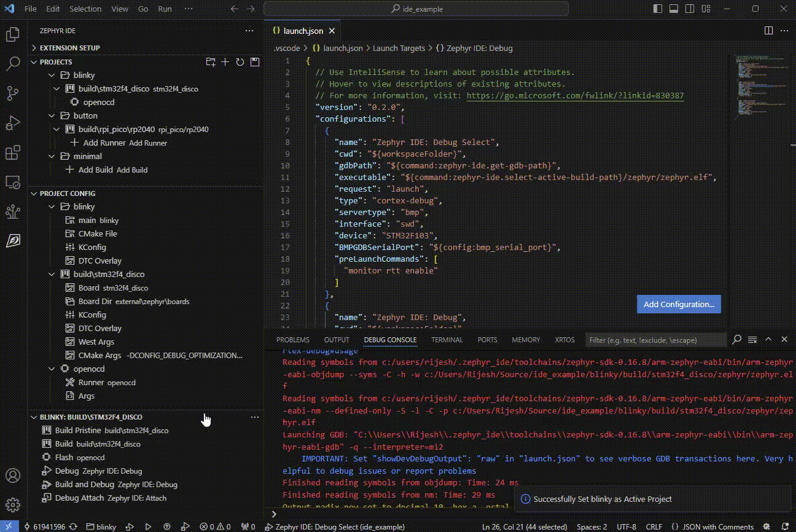Open Zephyr IDE view ellipsis menu
Screen dimensions: 796x532
click(x=249, y=31)
